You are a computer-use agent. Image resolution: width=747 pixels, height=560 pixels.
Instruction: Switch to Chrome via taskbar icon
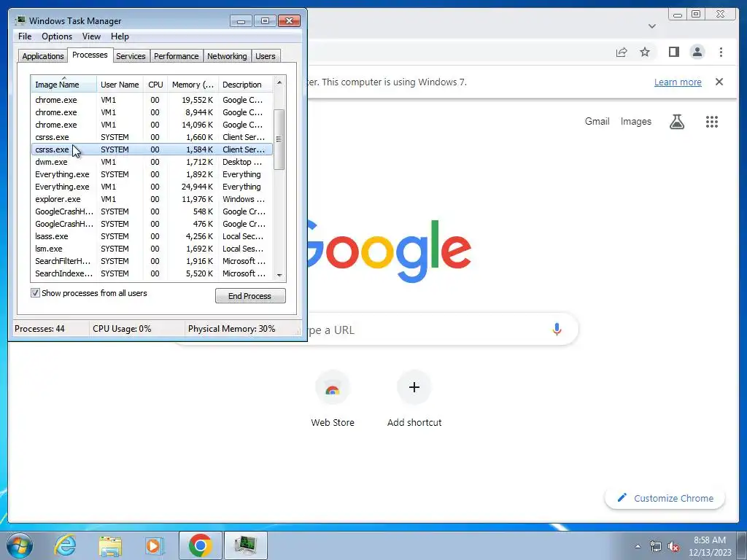tap(200, 545)
